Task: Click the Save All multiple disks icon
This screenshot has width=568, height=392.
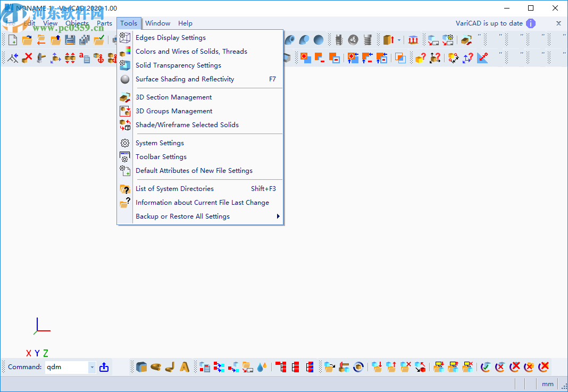Action: point(85,40)
